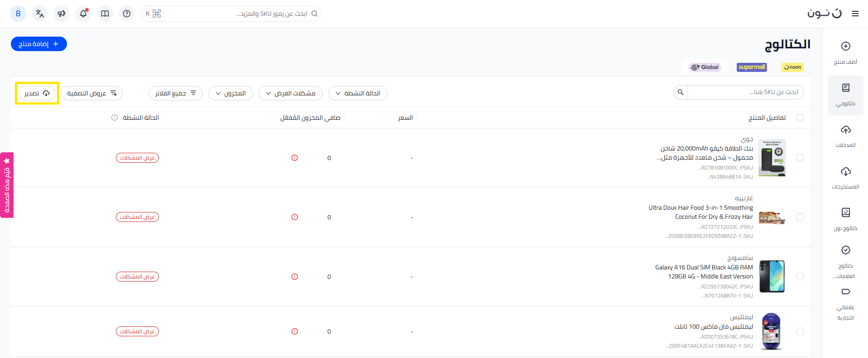The image size is (868, 358).
Task: Click the ليمتليس مان ماكس 100 تابلت title
Action: click(714, 326)
